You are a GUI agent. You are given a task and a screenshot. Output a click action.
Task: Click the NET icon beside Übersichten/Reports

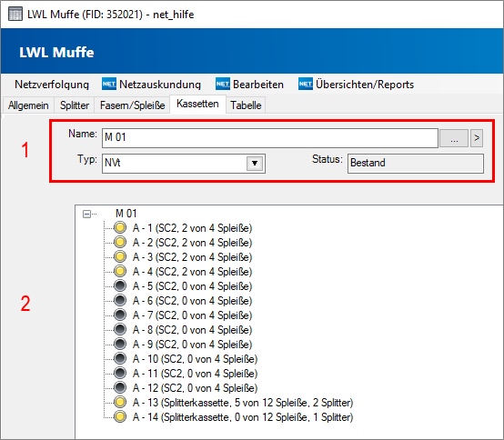click(306, 85)
